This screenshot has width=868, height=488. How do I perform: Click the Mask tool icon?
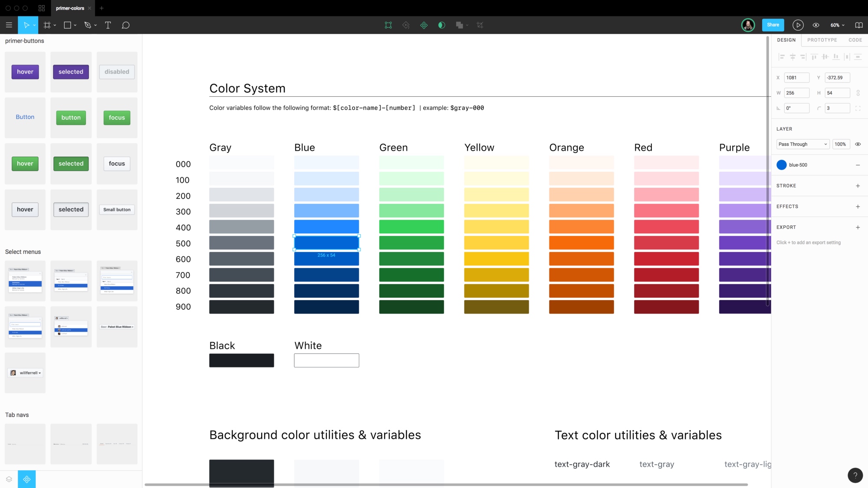click(x=441, y=25)
